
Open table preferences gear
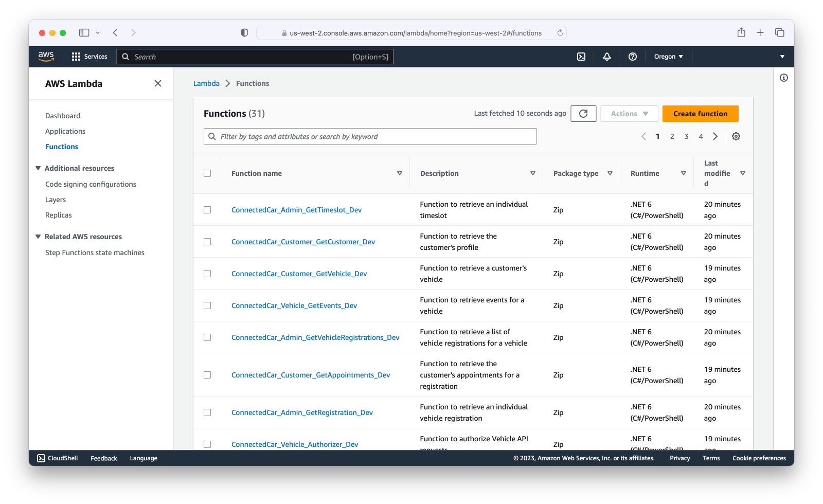(x=736, y=136)
